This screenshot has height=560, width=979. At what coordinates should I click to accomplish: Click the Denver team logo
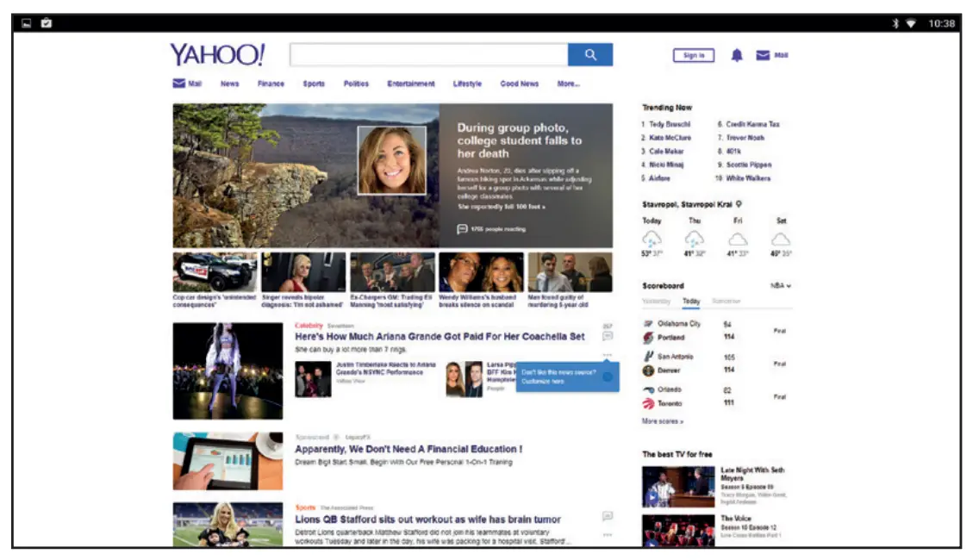coord(648,370)
